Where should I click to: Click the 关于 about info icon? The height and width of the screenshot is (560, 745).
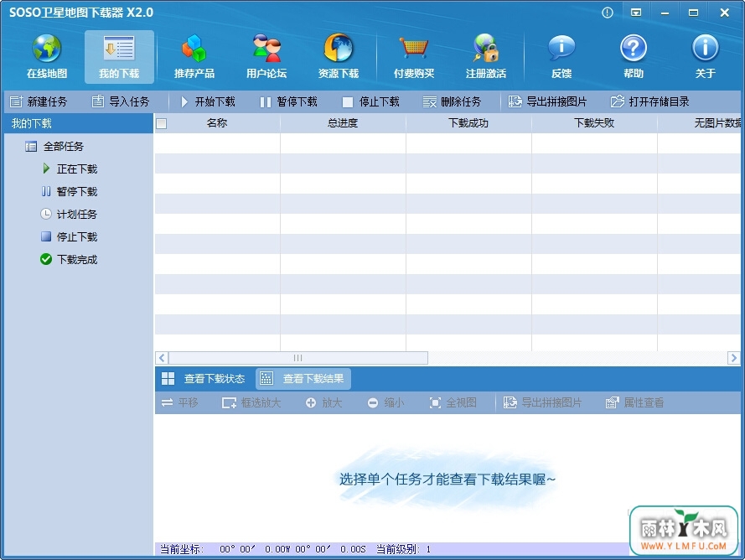pos(705,55)
